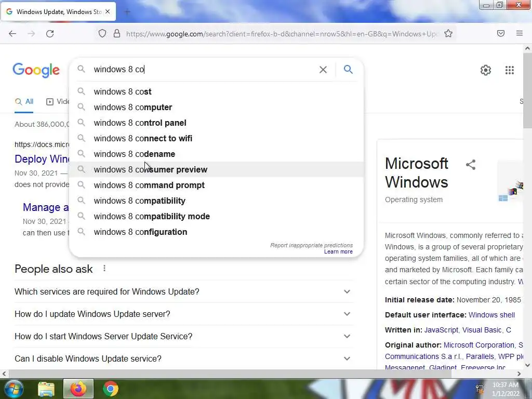
Task: Choose suggestion windows 8 compatibility mode
Action: [216, 217]
